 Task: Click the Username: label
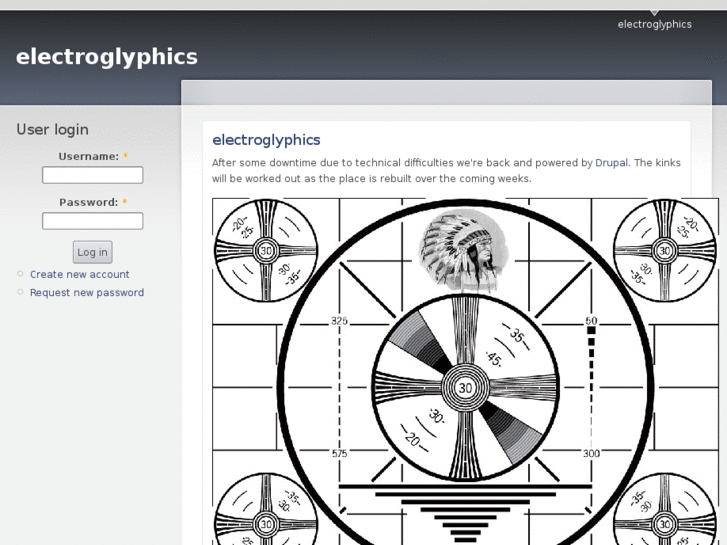(89, 156)
